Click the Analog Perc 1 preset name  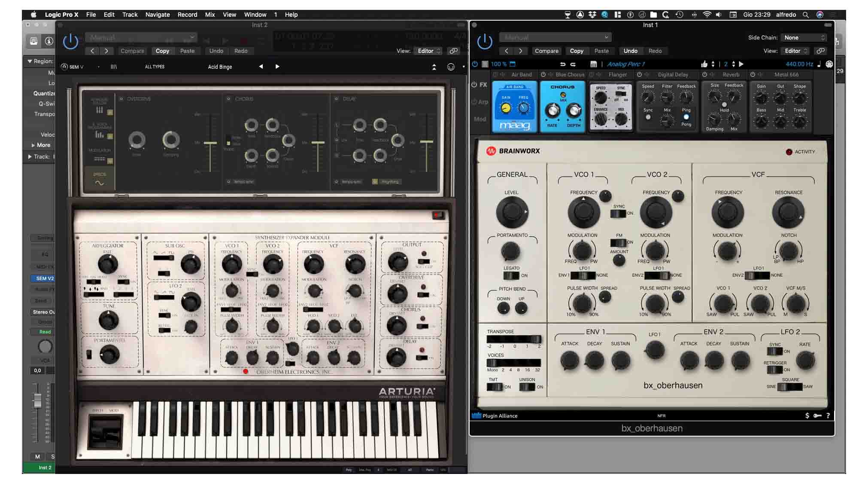[x=625, y=64]
